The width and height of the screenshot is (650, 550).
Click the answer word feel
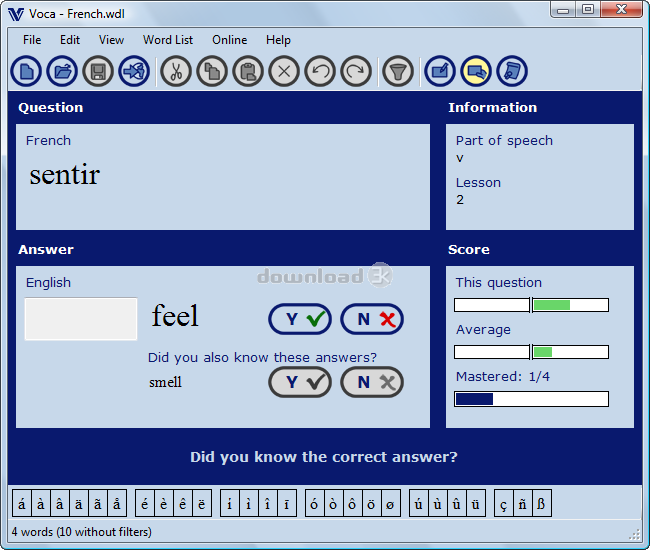tap(175, 315)
